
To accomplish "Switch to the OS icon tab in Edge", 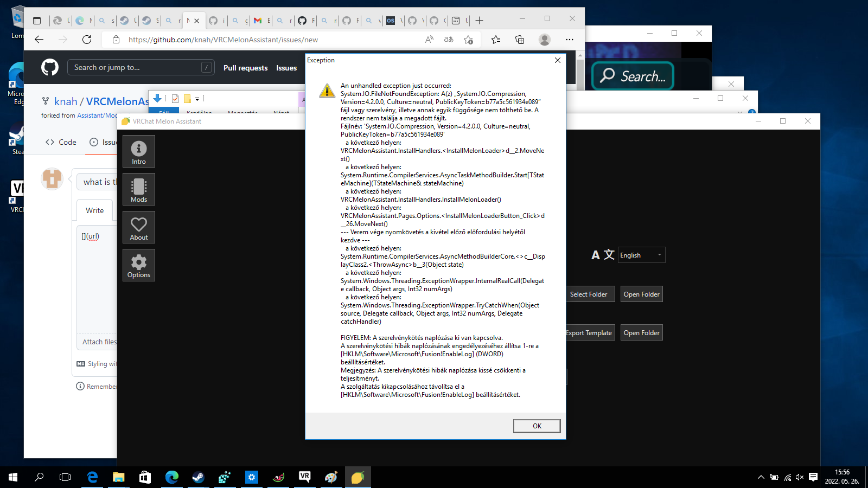I will click(x=391, y=21).
